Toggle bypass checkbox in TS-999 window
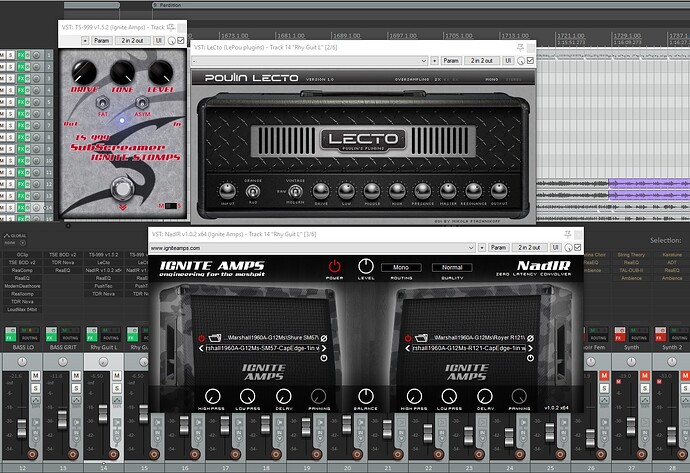Viewport: 690px width, 473px height. point(180,40)
